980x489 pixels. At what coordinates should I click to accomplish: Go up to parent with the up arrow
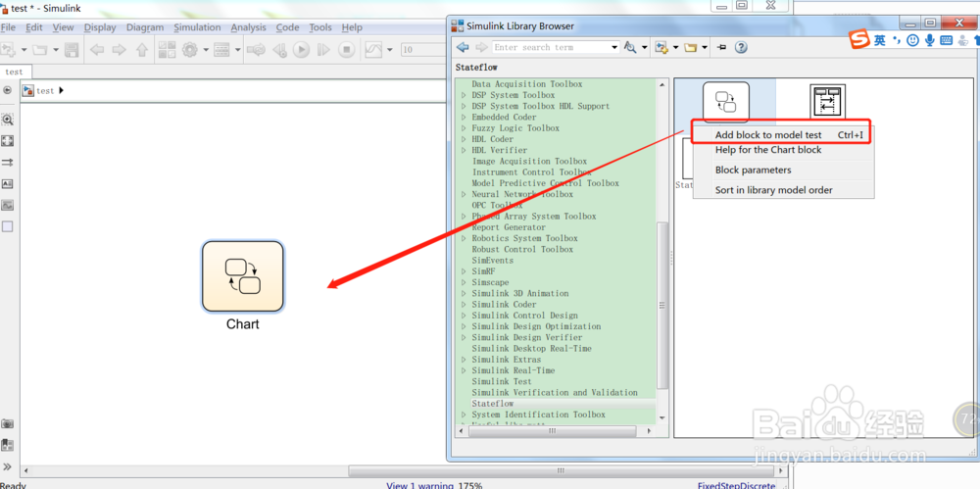[x=142, y=49]
